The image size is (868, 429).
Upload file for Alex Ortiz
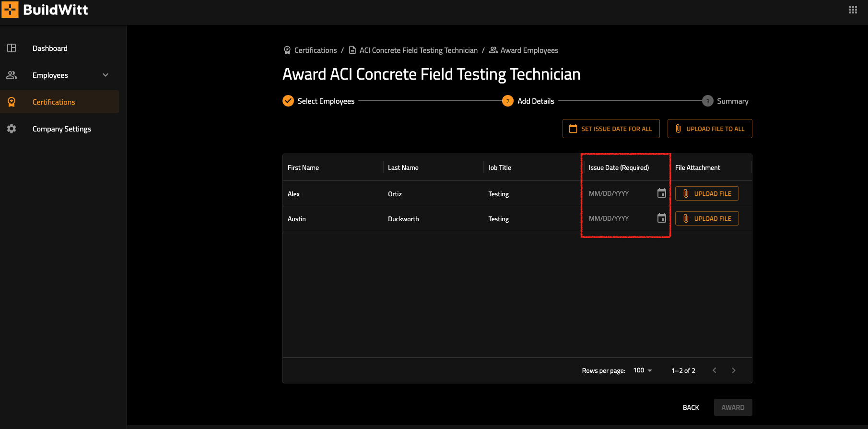coord(707,193)
